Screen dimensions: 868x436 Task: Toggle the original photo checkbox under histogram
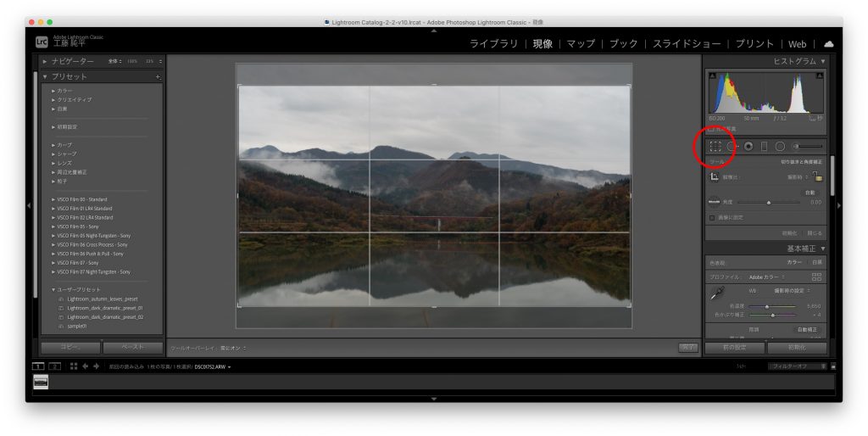coord(712,129)
